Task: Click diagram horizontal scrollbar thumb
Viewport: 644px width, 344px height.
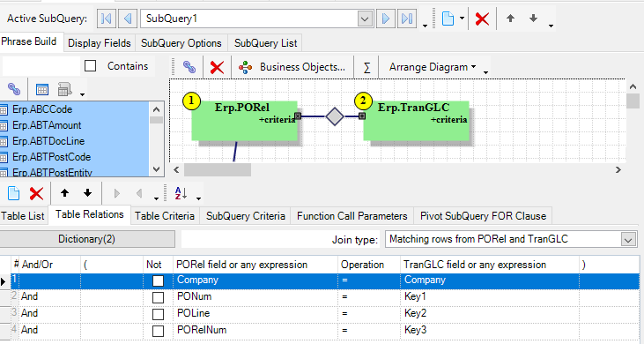Action: 218,169
